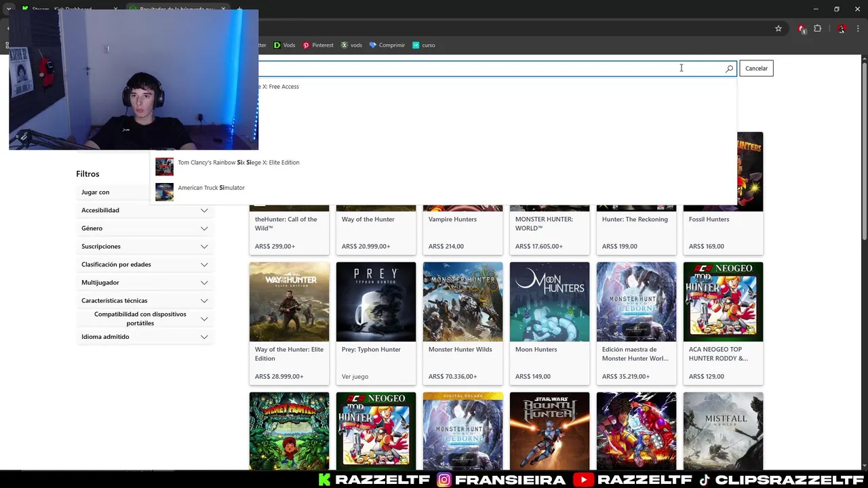This screenshot has width=868, height=488.
Task: Open the Jugar con filter
Action: coord(113,192)
